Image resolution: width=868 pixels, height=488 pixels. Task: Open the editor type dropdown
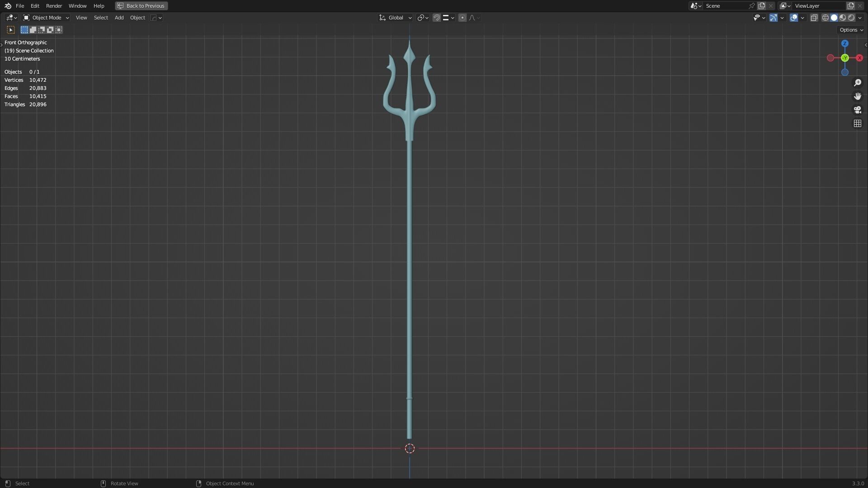[x=11, y=18]
